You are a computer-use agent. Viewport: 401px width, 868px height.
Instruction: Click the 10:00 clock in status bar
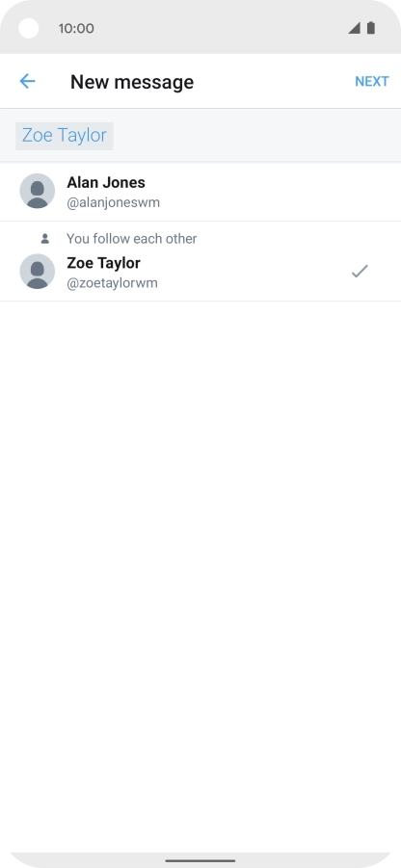(76, 28)
